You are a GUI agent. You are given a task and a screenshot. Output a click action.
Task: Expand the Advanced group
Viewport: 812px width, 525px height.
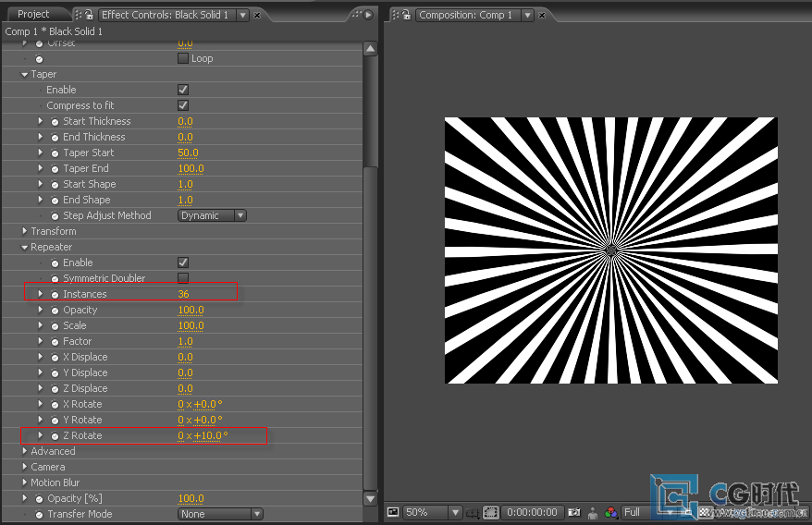coord(24,451)
